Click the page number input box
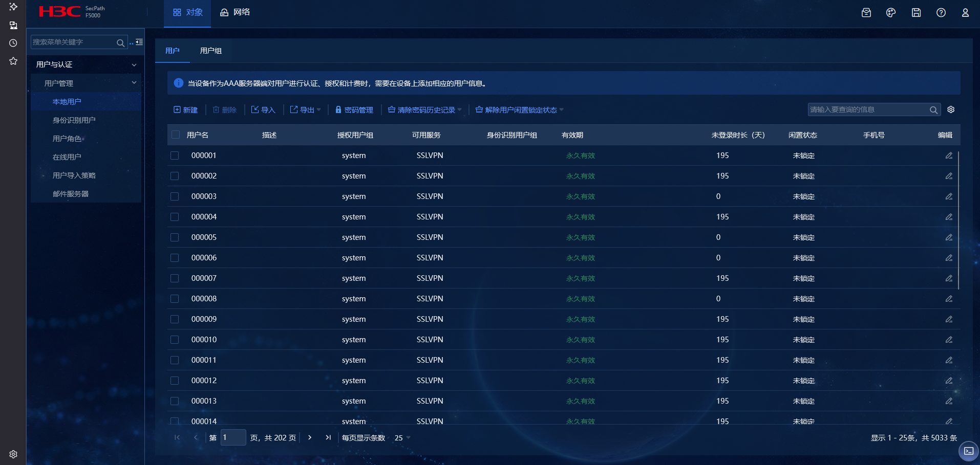The height and width of the screenshot is (465, 980). [x=233, y=437]
